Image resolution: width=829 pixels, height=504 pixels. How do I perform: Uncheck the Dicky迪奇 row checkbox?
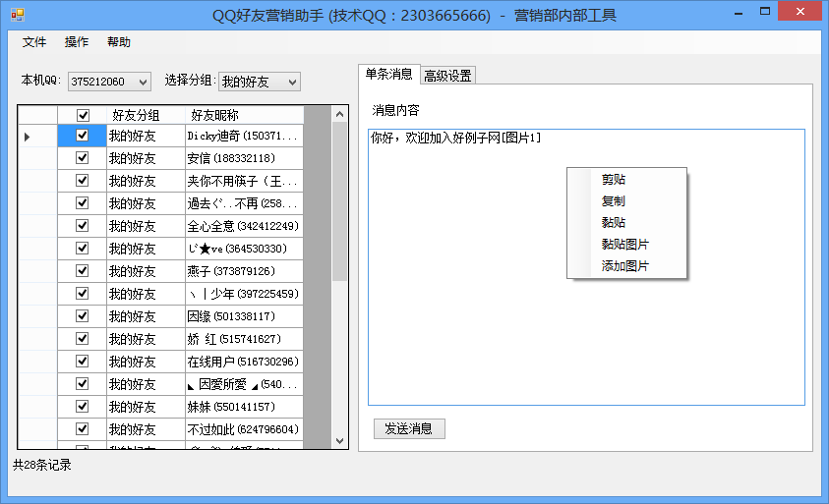click(x=82, y=136)
